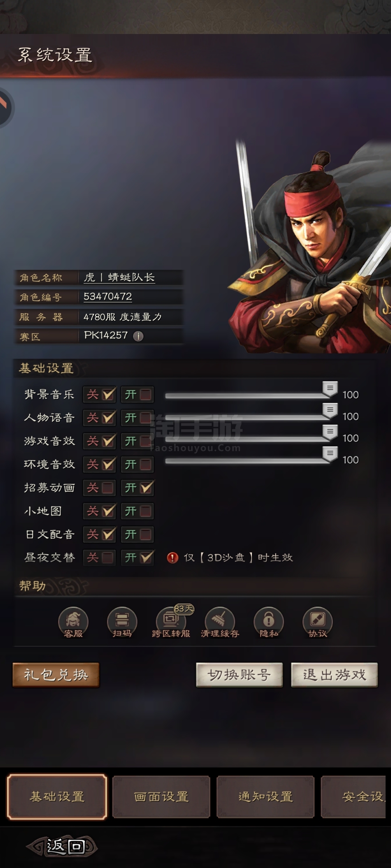Click the 切换账号 button
Screen dimensions: 391x868
point(239,675)
